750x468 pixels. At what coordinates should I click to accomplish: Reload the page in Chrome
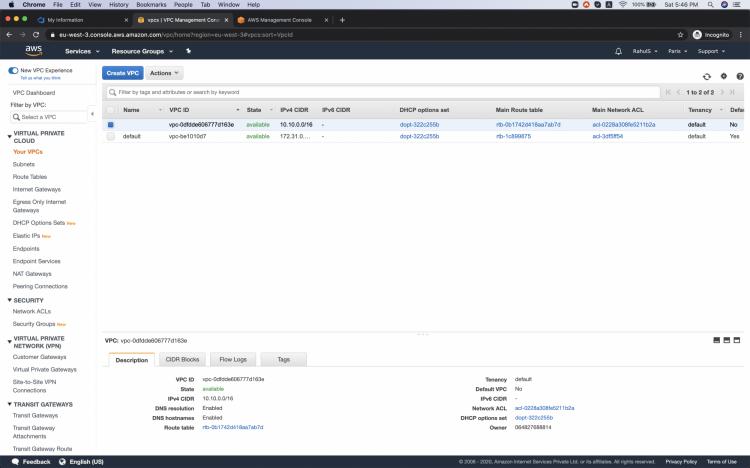point(36,34)
